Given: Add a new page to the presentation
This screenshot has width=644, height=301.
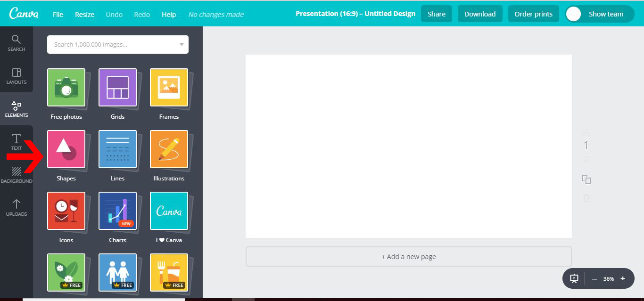Looking at the screenshot, I should [x=408, y=256].
